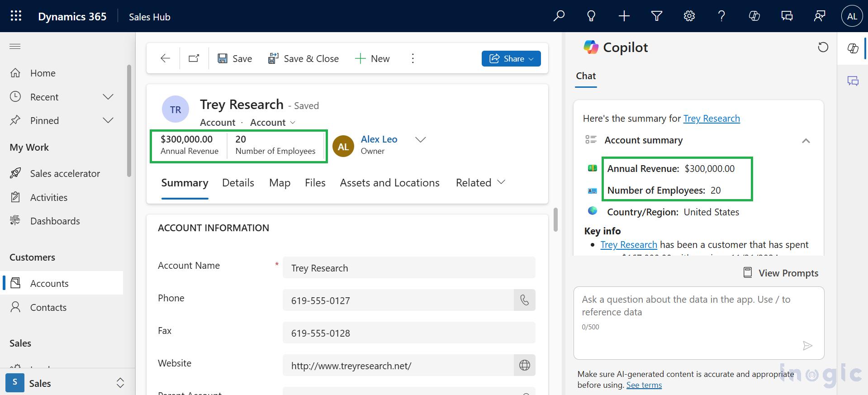
Task: Click the plus quick create icon in top bar
Action: 624,16
